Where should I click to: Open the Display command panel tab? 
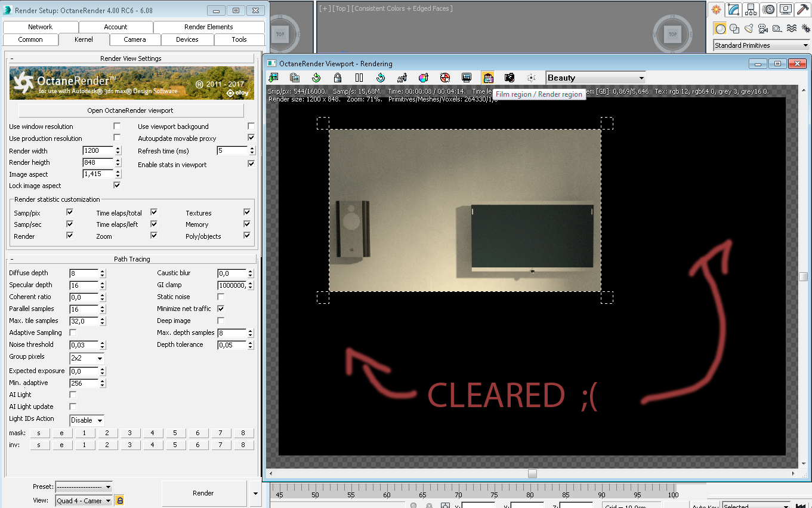click(786, 10)
